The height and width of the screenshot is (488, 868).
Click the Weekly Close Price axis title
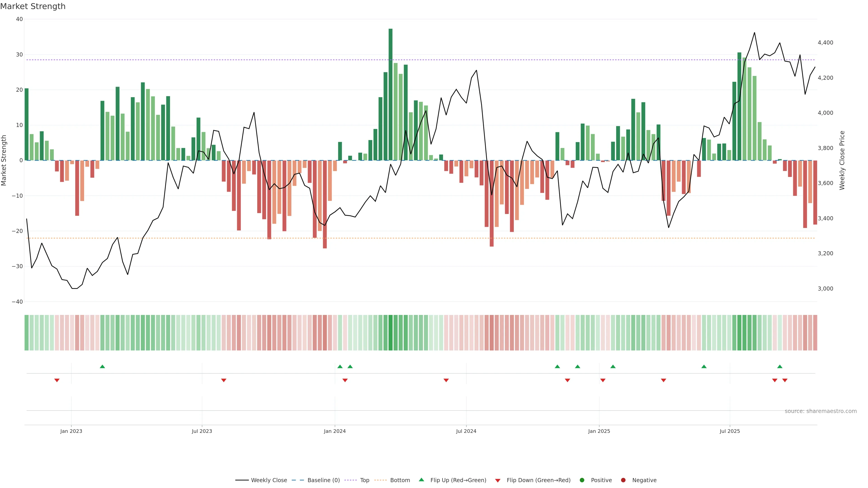(x=842, y=160)
